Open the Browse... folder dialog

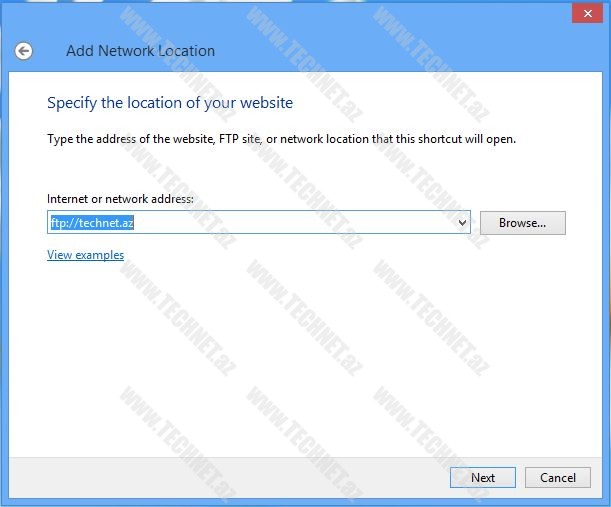point(522,223)
